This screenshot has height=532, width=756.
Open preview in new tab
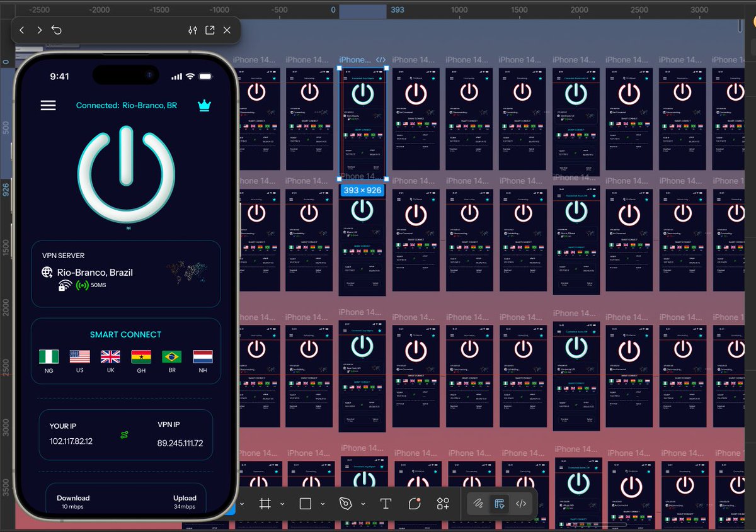point(210,30)
